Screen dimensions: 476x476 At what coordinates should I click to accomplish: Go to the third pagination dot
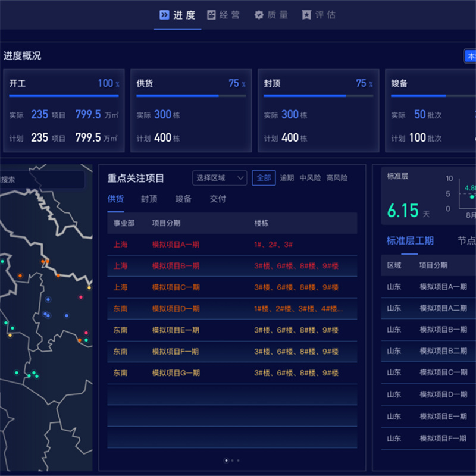tap(238, 461)
